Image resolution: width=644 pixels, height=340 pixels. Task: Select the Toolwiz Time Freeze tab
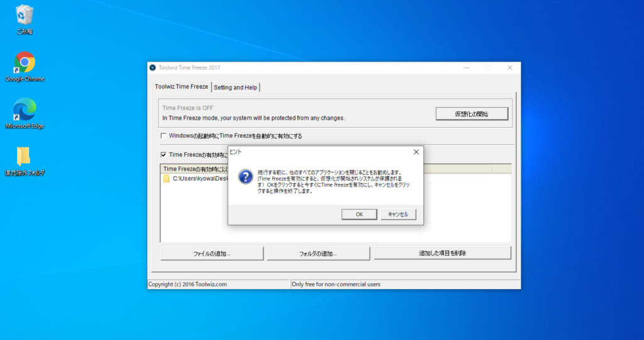tap(181, 87)
